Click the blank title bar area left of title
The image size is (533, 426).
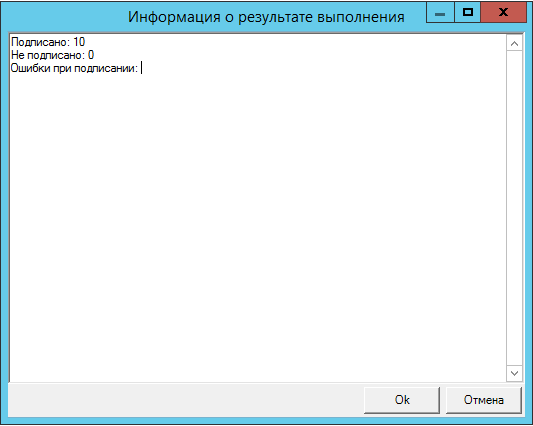coord(65,16)
